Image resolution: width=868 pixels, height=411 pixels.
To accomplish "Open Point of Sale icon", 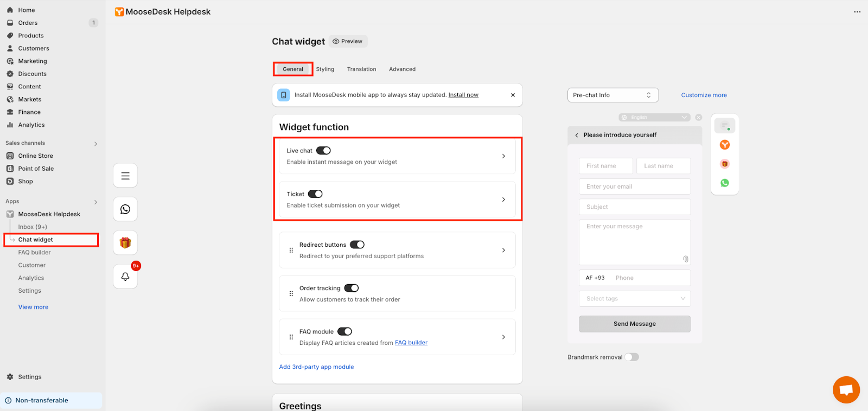I will [10, 169].
